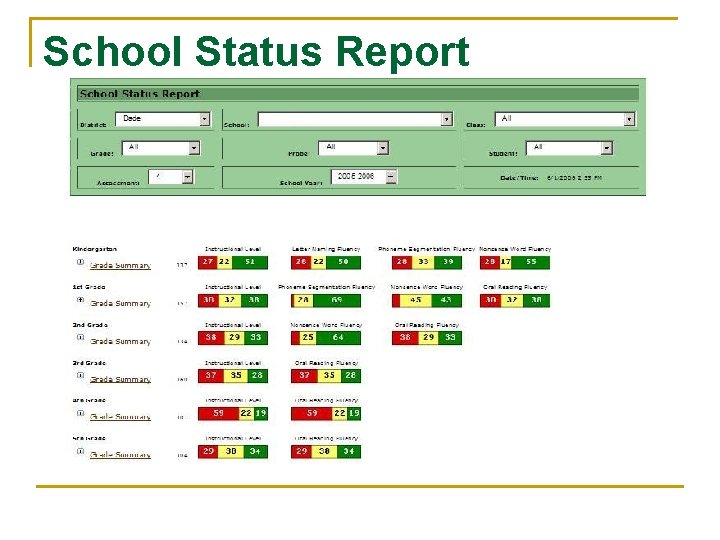Click the Letter Naming Fluency column label
Image resolution: width=720 pixels, height=540 pixels.
pos(326,249)
